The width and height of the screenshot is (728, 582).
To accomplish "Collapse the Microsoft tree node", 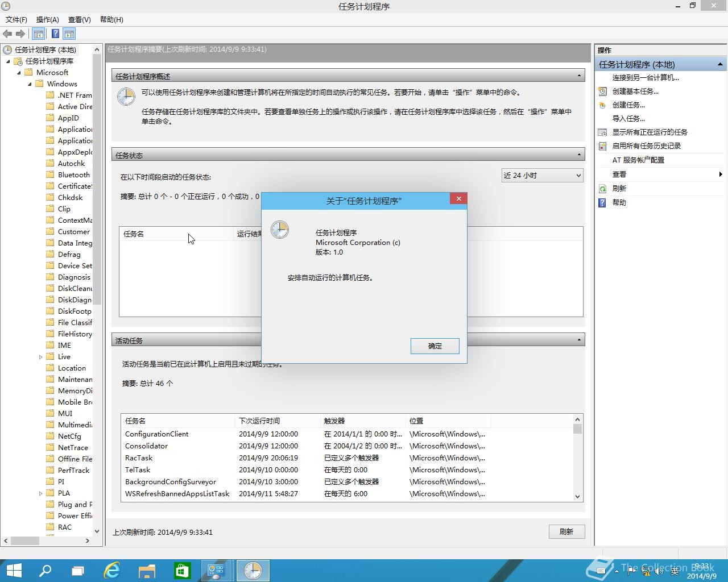I will [x=19, y=73].
